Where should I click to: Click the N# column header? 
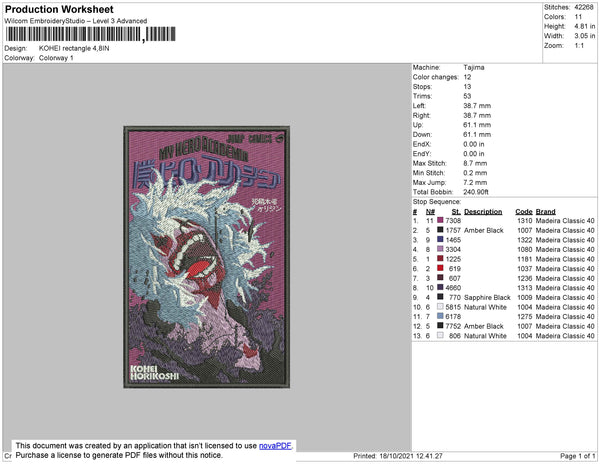pos(430,212)
